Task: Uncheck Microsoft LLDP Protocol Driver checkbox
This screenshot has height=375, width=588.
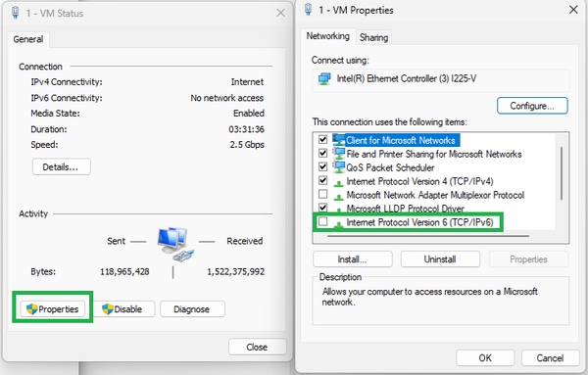Action: (322, 208)
